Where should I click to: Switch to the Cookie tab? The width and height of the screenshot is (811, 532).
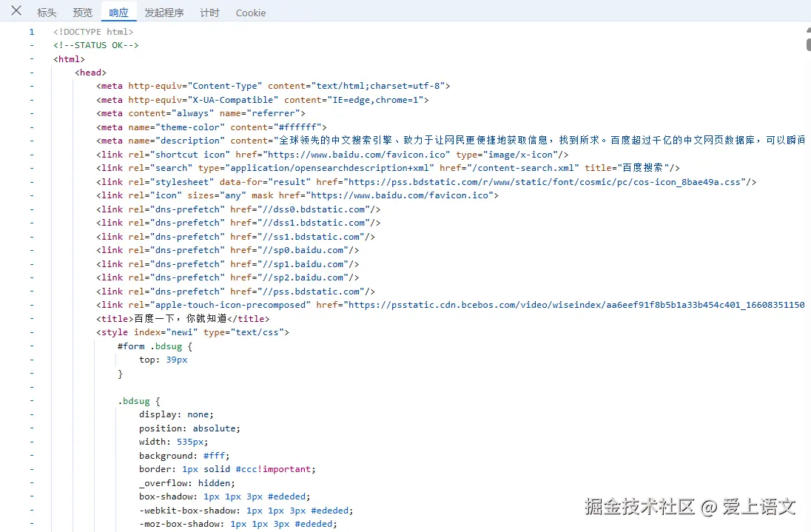point(251,13)
